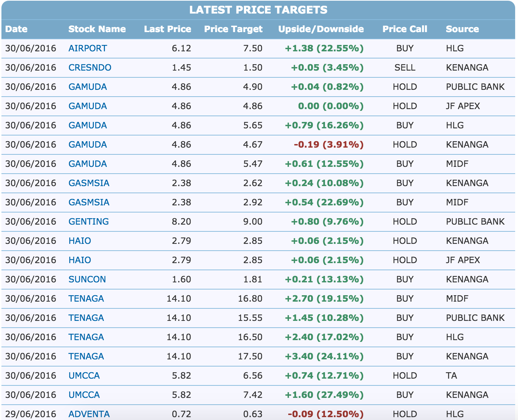Select the +1.38 (22.55%) upside value

coord(324,48)
